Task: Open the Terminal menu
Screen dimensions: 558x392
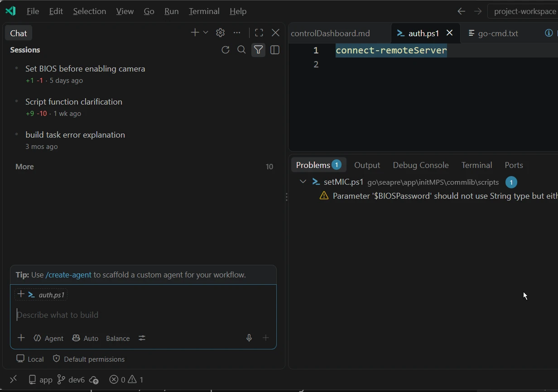Action: click(204, 11)
